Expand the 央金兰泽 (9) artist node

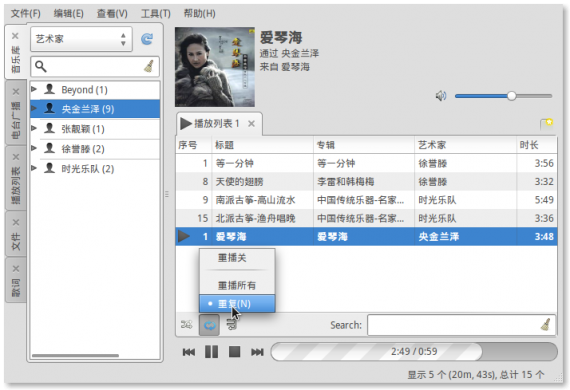pos(34,108)
